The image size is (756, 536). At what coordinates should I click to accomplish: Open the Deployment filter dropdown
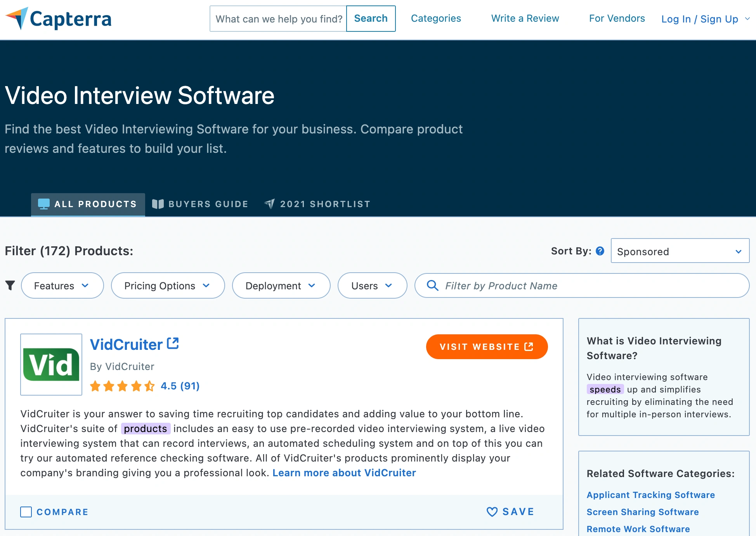click(x=281, y=285)
